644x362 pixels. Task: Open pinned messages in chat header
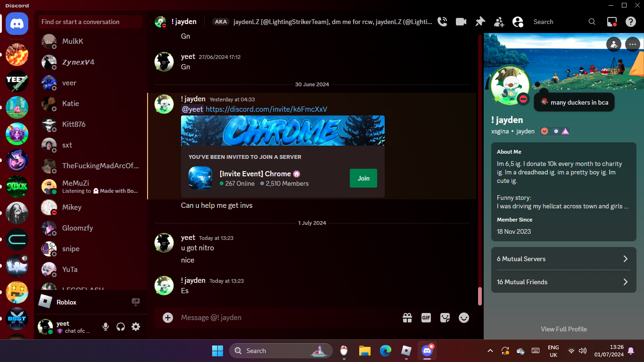(480, 22)
